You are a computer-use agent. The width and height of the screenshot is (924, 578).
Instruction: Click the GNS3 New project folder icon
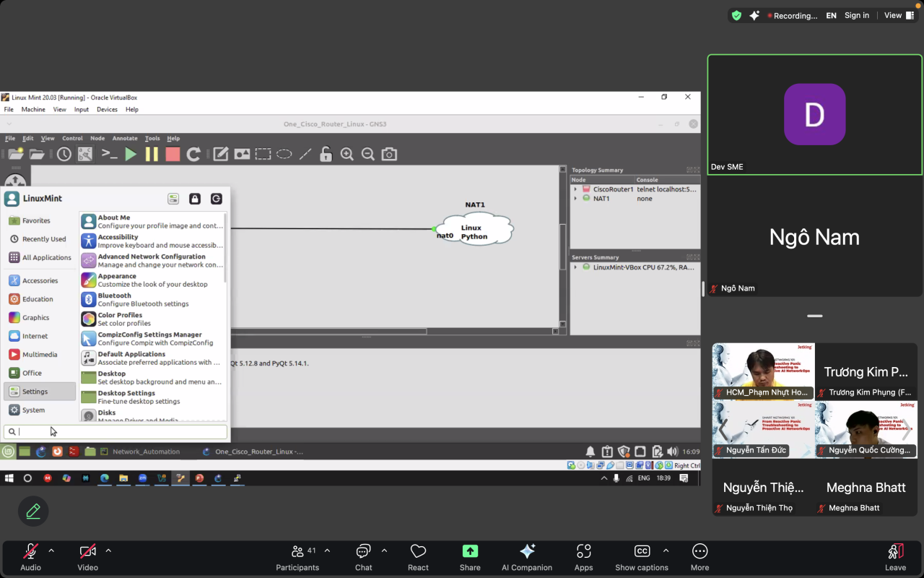(15, 154)
